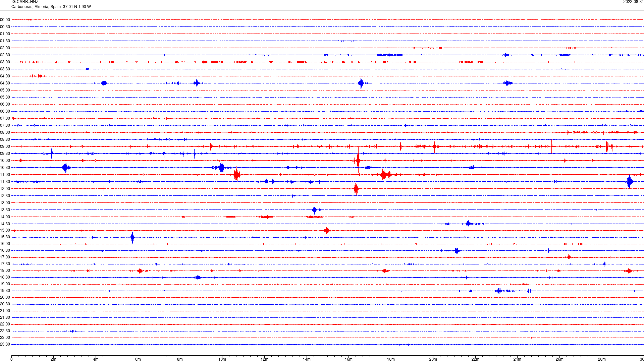This screenshot has width=644, height=362.
Task: Click the 10m mark on the time axis
Action: pyautogui.click(x=222, y=359)
